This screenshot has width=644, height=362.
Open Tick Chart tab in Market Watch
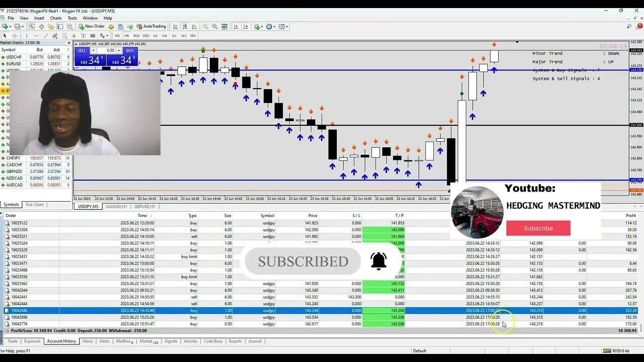(35, 205)
